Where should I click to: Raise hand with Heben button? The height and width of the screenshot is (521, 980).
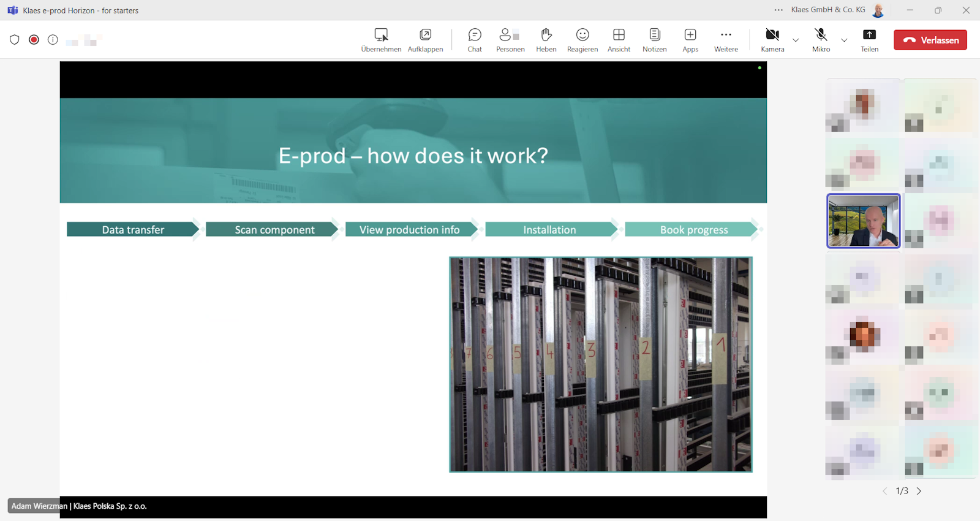[x=546, y=40]
